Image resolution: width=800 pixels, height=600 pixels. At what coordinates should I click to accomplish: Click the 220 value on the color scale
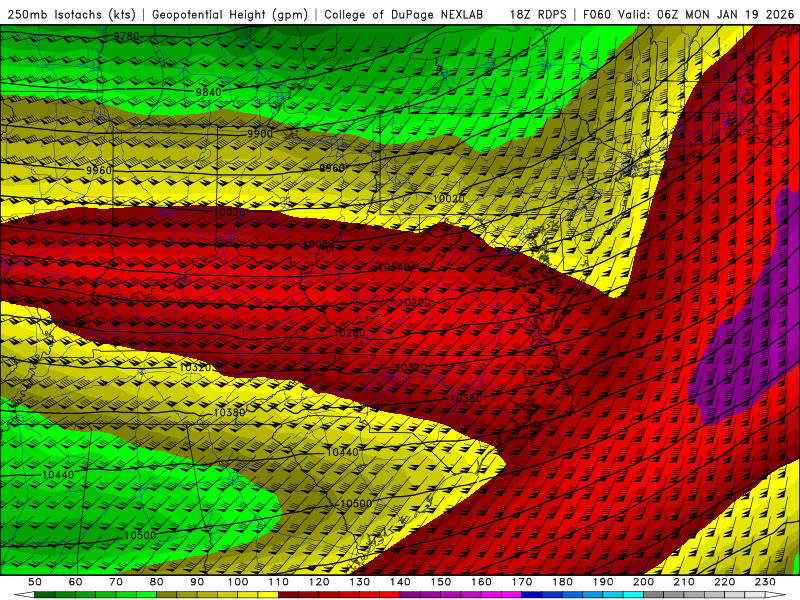coord(724,582)
